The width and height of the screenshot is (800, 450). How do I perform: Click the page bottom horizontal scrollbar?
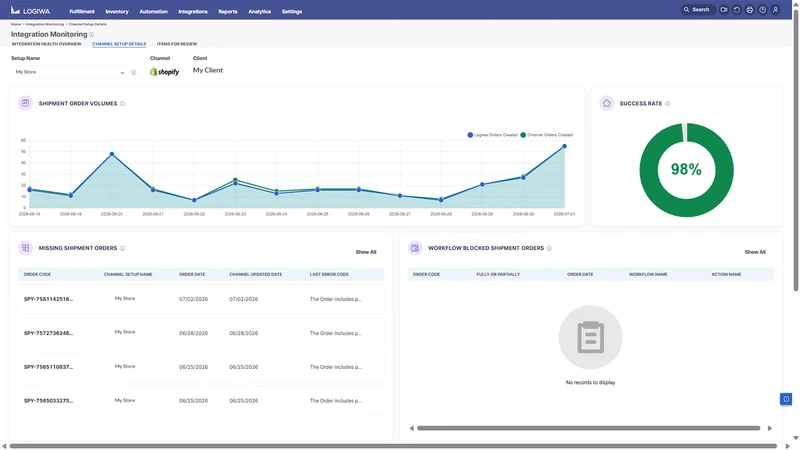pyautogui.click(x=393, y=446)
